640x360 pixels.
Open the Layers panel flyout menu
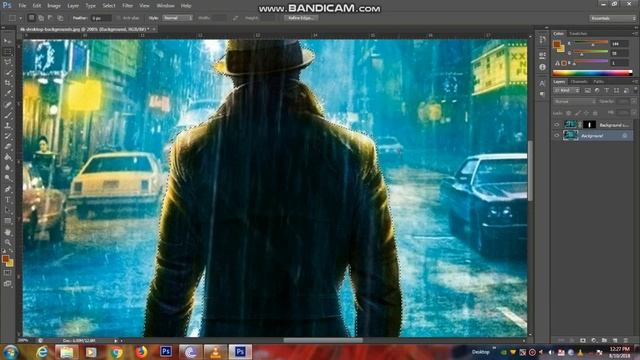pos(635,82)
